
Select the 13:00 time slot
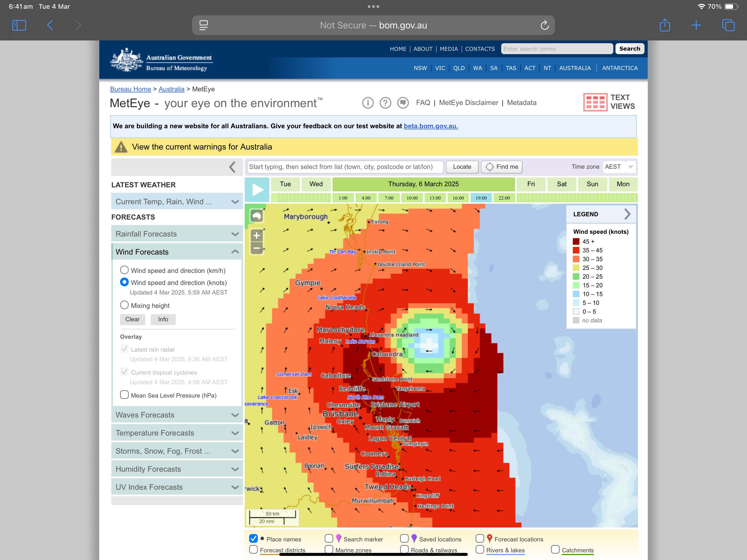435,198
